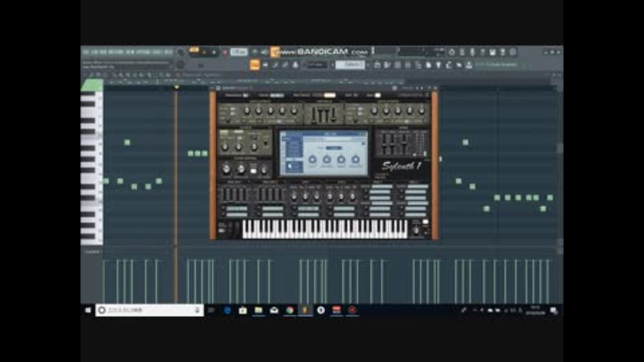644x362 pixels.
Task: Open the Windows notification center icon
Action: tap(553, 310)
